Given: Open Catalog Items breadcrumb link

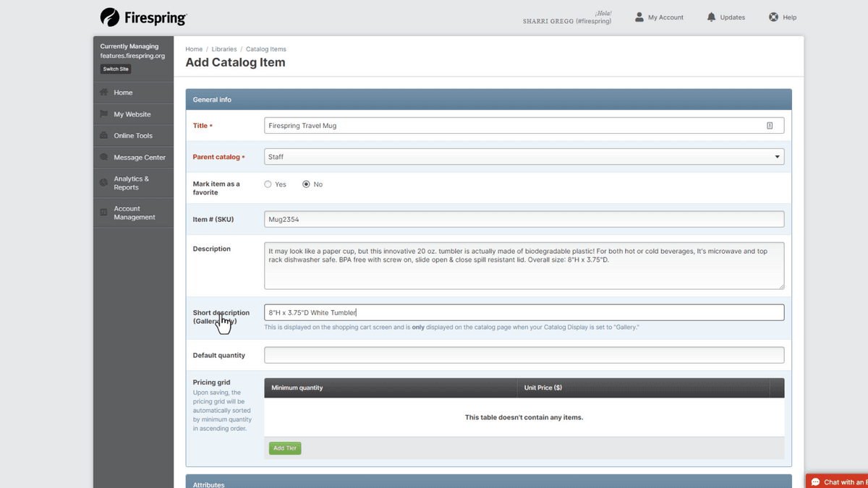Looking at the screenshot, I should click(265, 49).
